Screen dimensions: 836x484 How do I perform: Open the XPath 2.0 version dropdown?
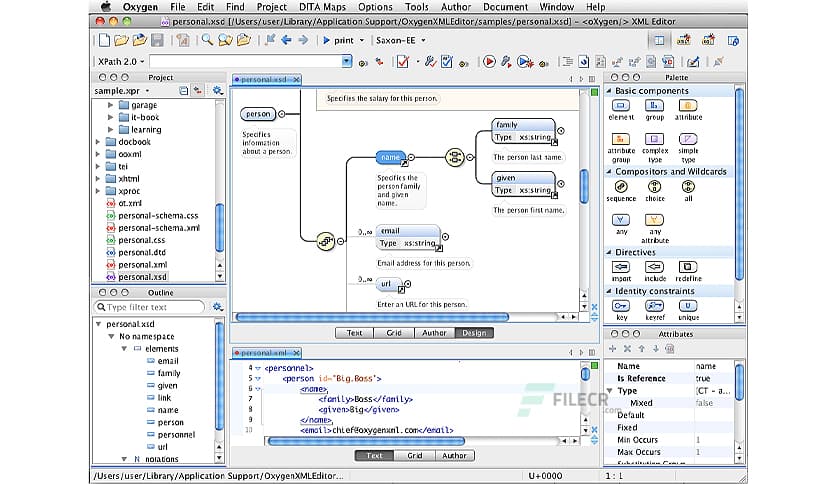(x=121, y=62)
